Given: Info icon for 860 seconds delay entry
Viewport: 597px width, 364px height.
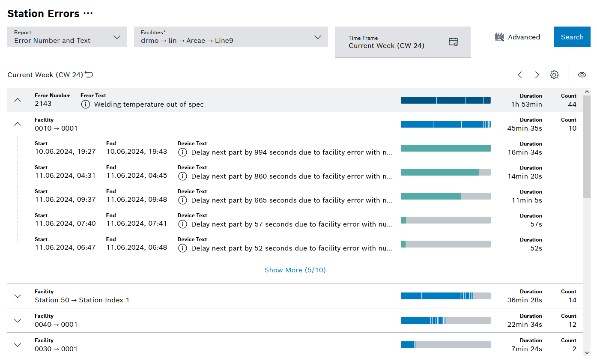Looking at the screenshot, I should pyautogui.click(x=182, y=176).
